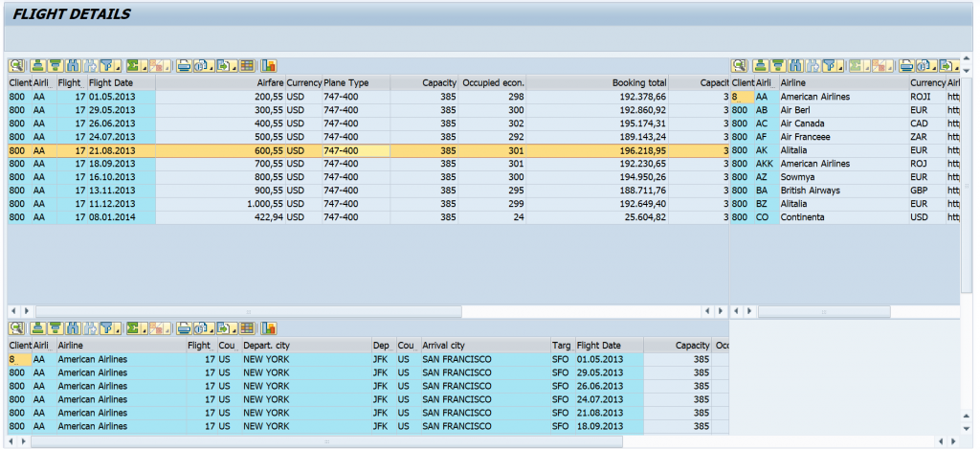The height and width of the screenshot is (450, 980).
Task: Sort descending in the Depart. city grid toolbar
Action: tap(56, 328)
